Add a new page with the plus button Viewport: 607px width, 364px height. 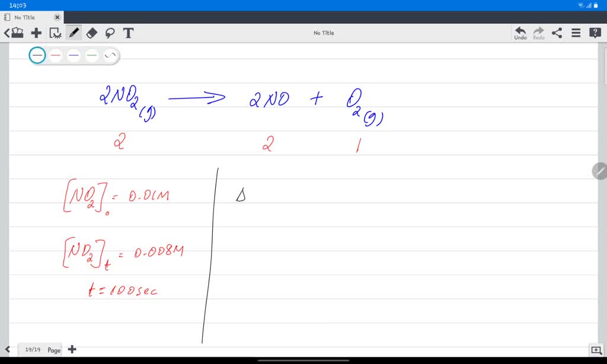72,350
